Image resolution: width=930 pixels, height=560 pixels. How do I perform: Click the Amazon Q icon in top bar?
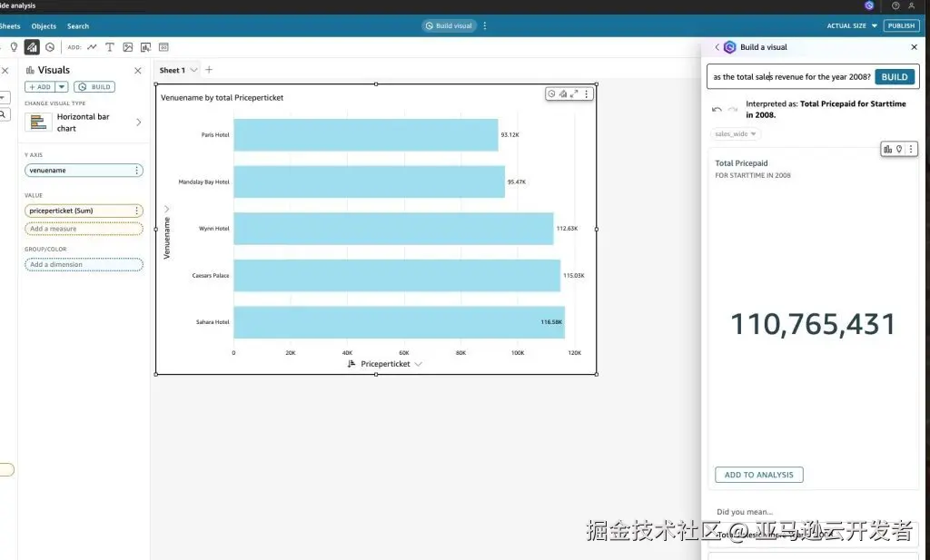(x=869, y=5)
